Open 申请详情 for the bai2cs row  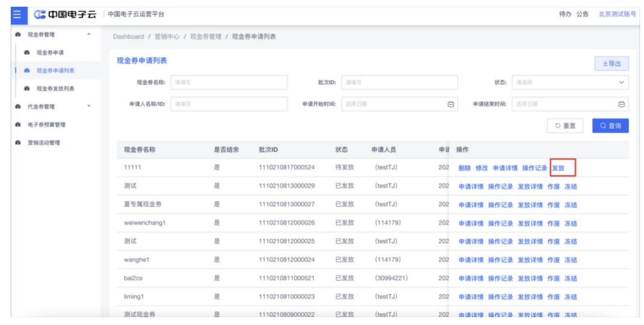tap(471, 278)
